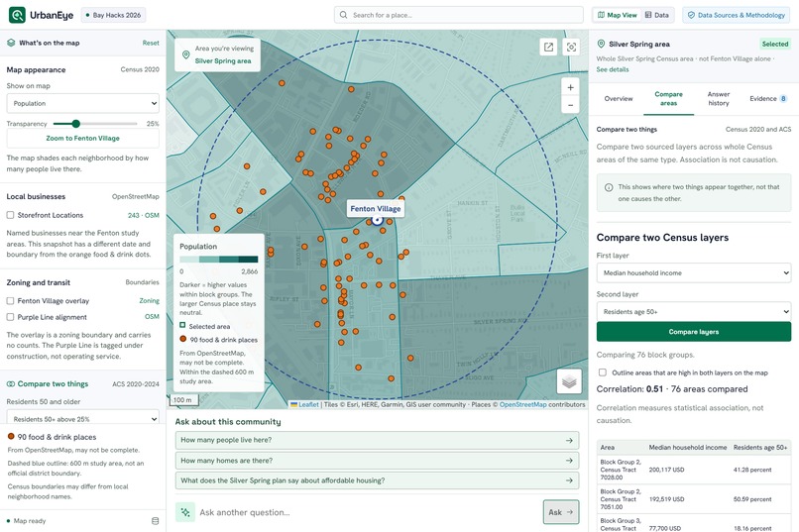Screen dimensions: 799x532
Task: Click 'Median household income' table column header
Action: 687,447
